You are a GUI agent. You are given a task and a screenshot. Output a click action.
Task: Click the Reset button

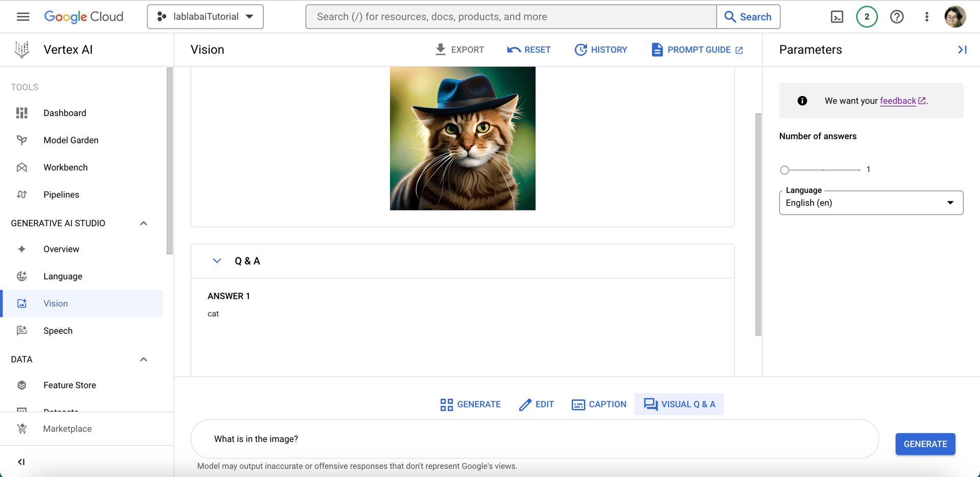[x=529, y=50]
